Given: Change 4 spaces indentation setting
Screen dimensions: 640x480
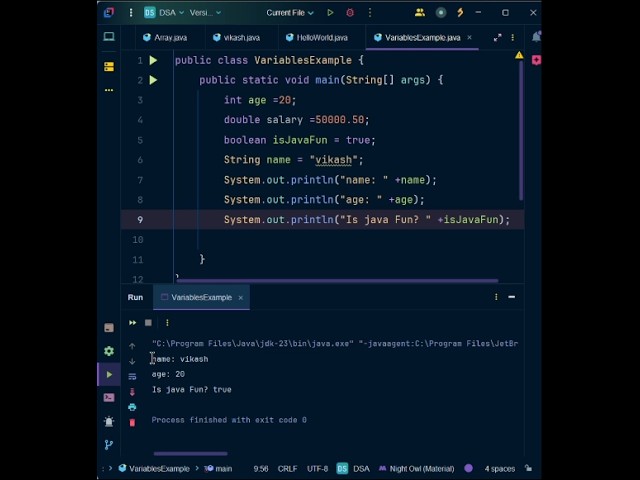Looking at the screenshot, I should coord(500,469).
